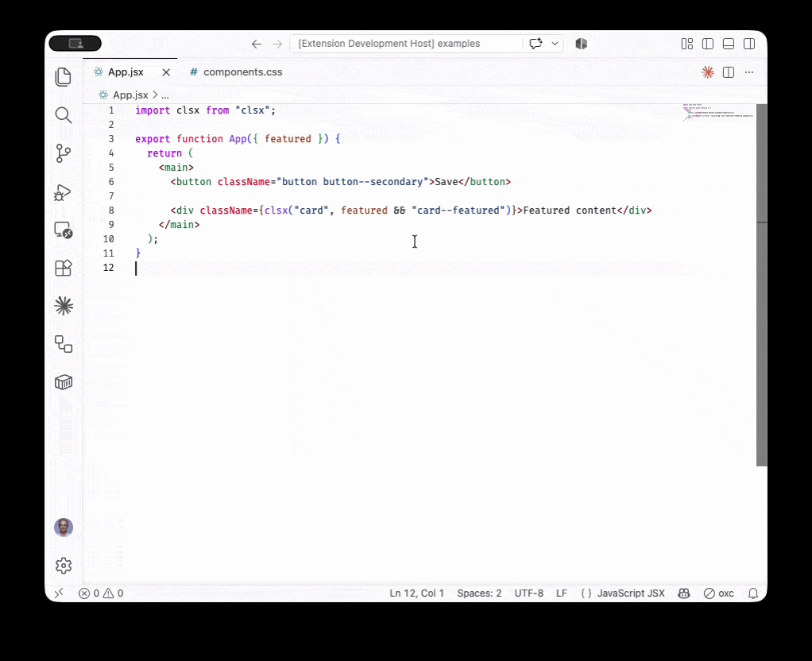Click line number 8 in gutter

[x=111, y=211]
